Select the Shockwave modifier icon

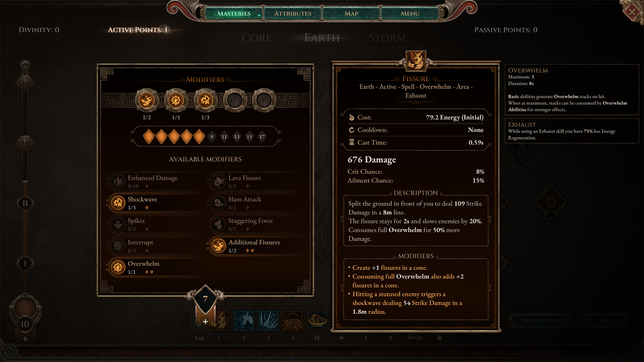click(118, 203)
